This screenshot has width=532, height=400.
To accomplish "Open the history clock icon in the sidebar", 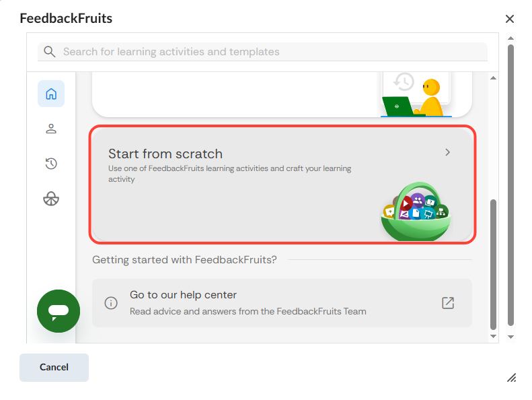I will tap(51, 164).
